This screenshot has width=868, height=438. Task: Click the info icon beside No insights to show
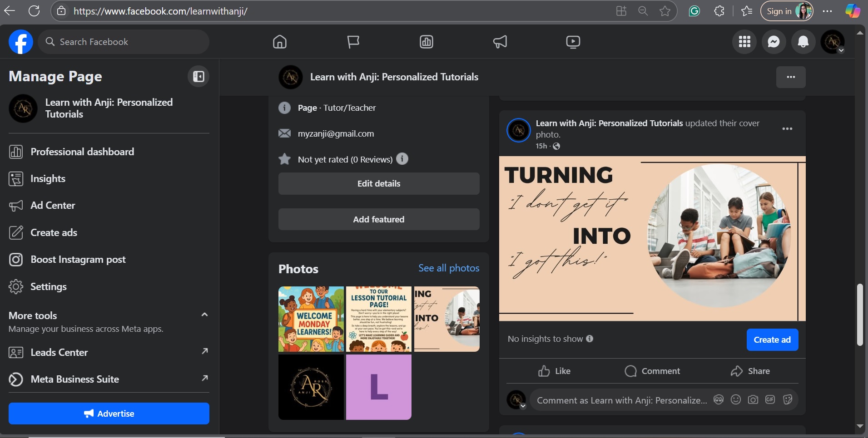(x=590, y=339)
